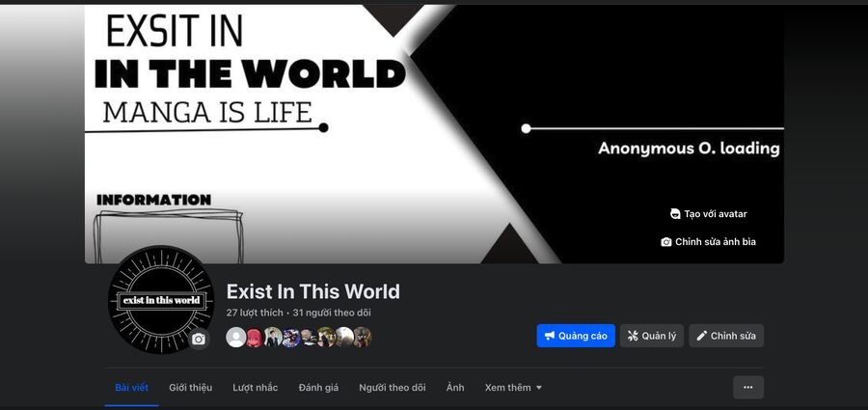Click the 27 lượt thích link

[255, 313]
